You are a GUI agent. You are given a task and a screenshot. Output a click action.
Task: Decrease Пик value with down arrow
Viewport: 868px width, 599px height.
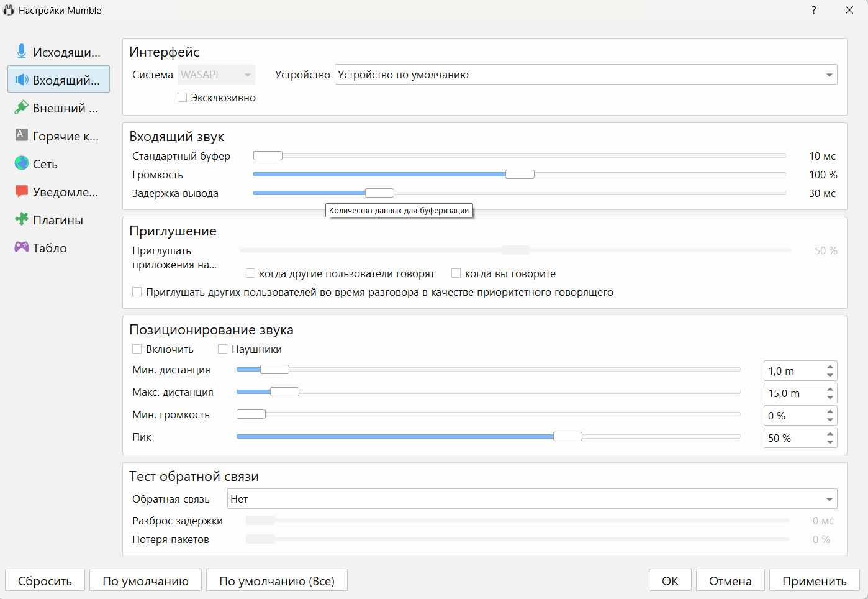coord(830,442)
